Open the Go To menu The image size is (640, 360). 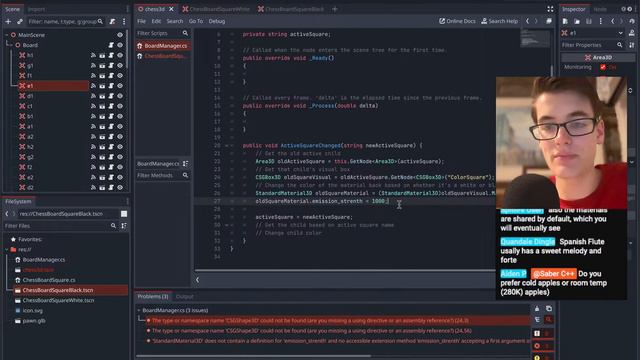coord(196,21)
